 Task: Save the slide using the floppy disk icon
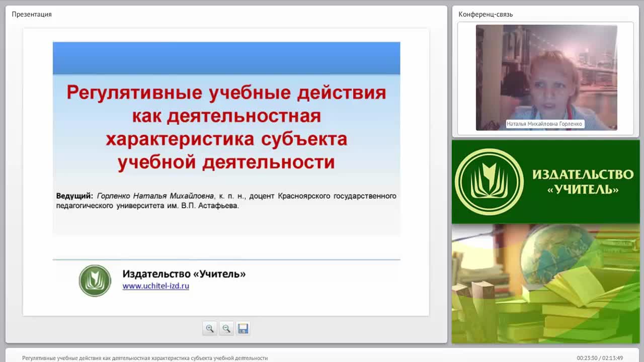[243, 328]
